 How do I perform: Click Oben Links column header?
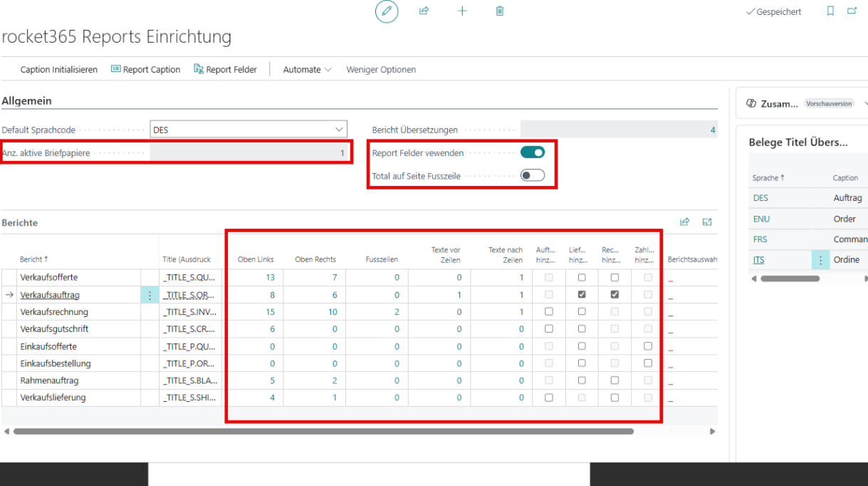pos(256,259)
